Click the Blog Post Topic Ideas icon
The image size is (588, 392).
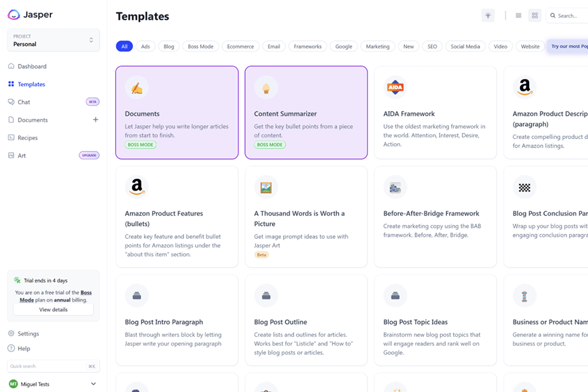point(395,296)
